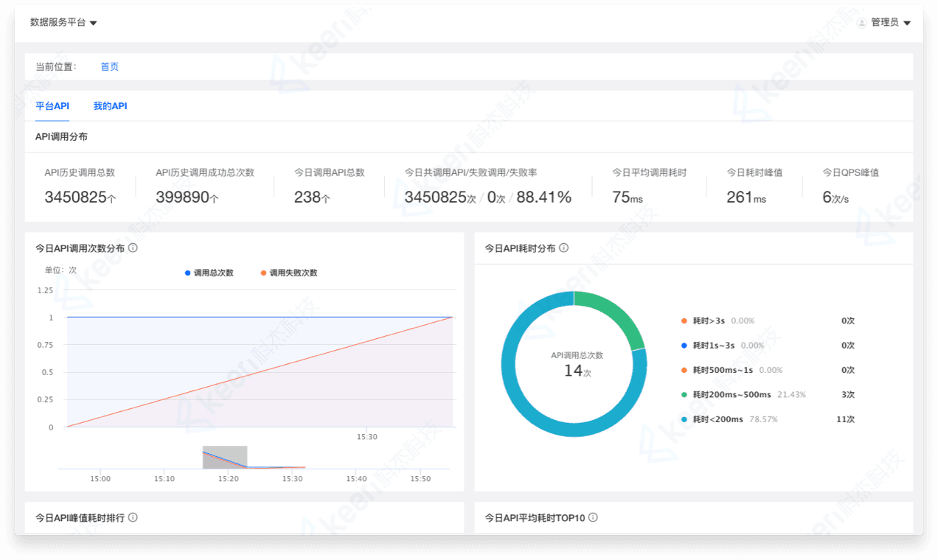Open the 数据服务平台 dropdown menu
This screenshot has height=560, width=938.
coord(63,23)
